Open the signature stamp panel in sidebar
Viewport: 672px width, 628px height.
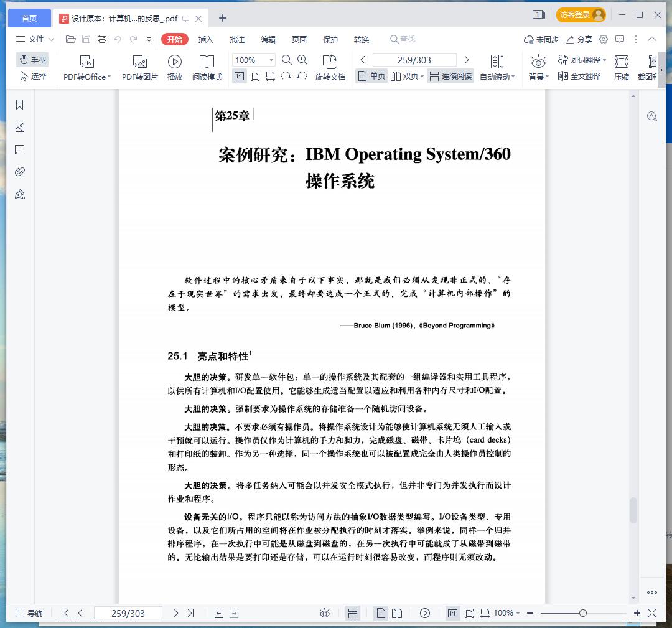tap(20, 195)
